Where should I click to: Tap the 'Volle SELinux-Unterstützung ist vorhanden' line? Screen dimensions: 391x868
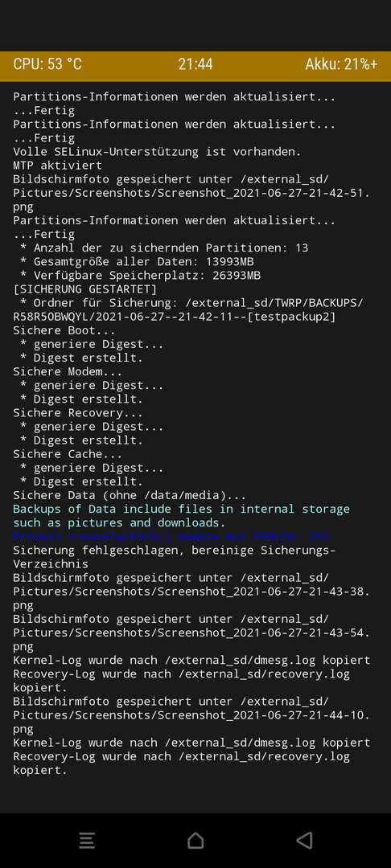(x=158, y=151)
